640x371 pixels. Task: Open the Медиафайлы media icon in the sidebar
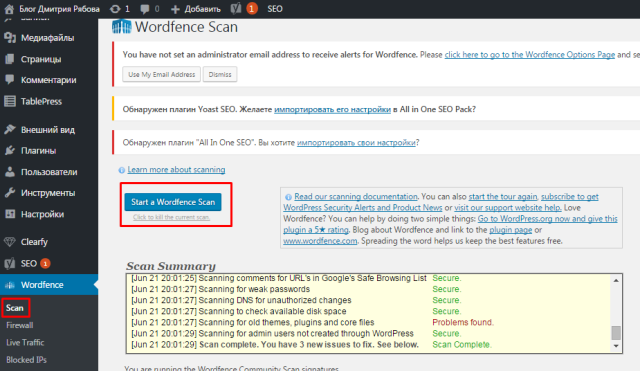[10, 38]
